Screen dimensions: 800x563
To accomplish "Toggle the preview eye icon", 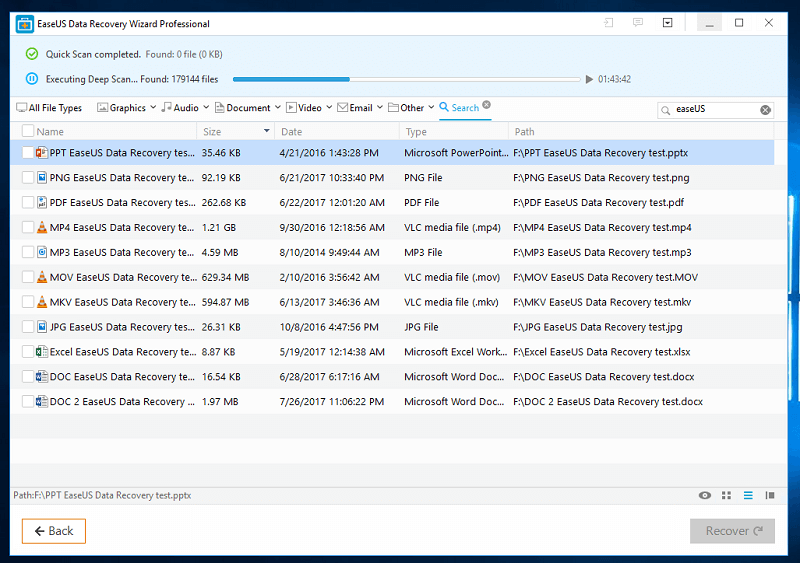I will pos(705,495).
